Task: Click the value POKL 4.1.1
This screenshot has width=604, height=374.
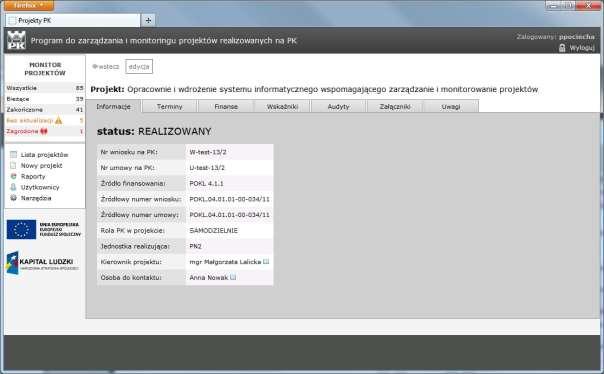Action: click(x=206, y=183)
